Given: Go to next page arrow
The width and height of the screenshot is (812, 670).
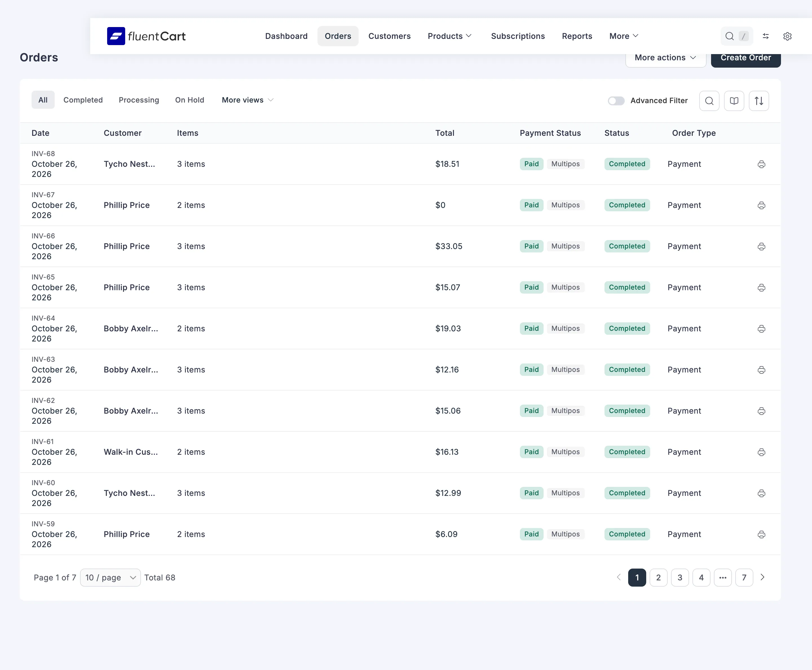Looking at the screenshot, I should tap(762, 577).
